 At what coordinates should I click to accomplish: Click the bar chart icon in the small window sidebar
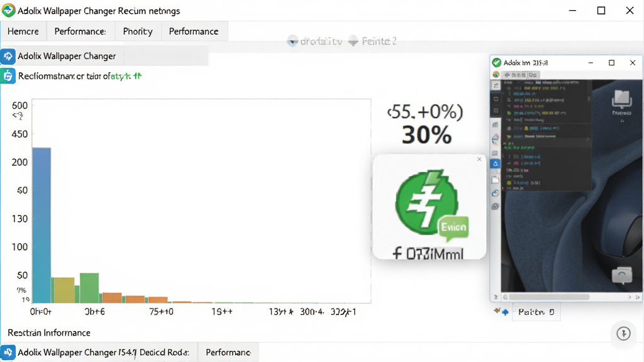click(496, 124)
